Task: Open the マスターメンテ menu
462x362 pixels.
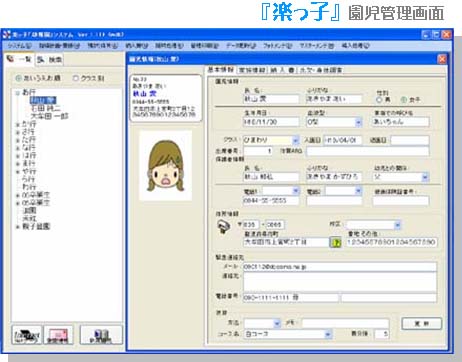Action: coord(316,46)
